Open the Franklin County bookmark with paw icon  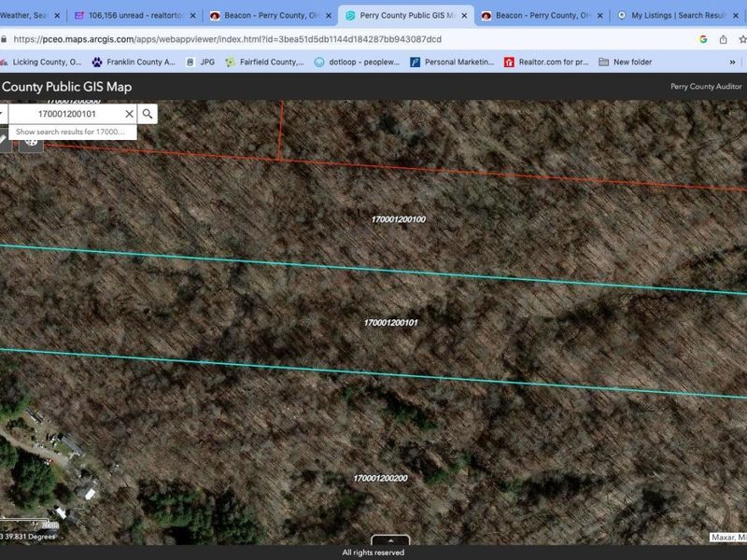point(96,62)
